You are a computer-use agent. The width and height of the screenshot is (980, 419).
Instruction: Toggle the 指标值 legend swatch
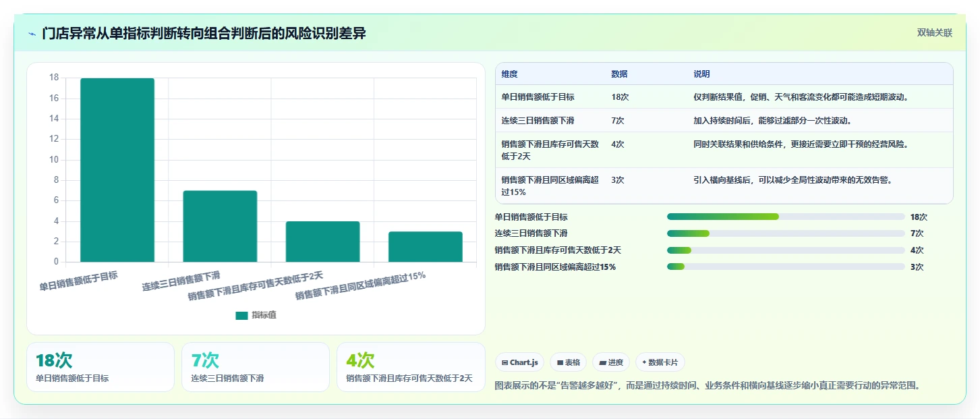241,315
